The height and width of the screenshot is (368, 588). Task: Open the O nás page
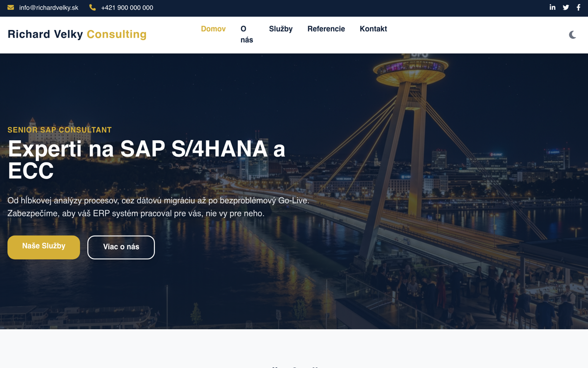coord(246,34)
